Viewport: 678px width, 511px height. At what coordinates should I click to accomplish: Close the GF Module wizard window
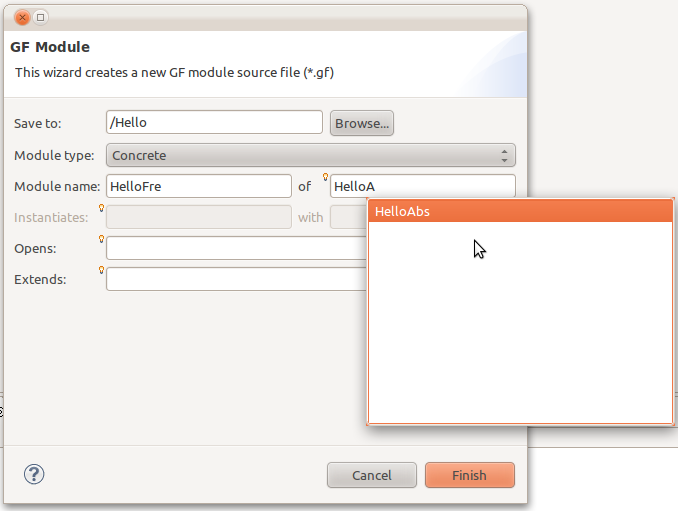[x=22, y=17]
